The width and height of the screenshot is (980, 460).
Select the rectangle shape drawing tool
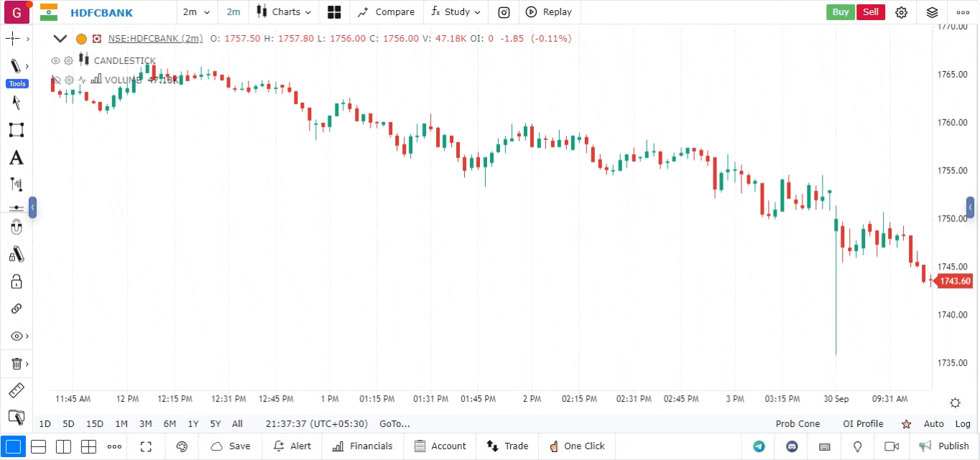coord(16,130)
